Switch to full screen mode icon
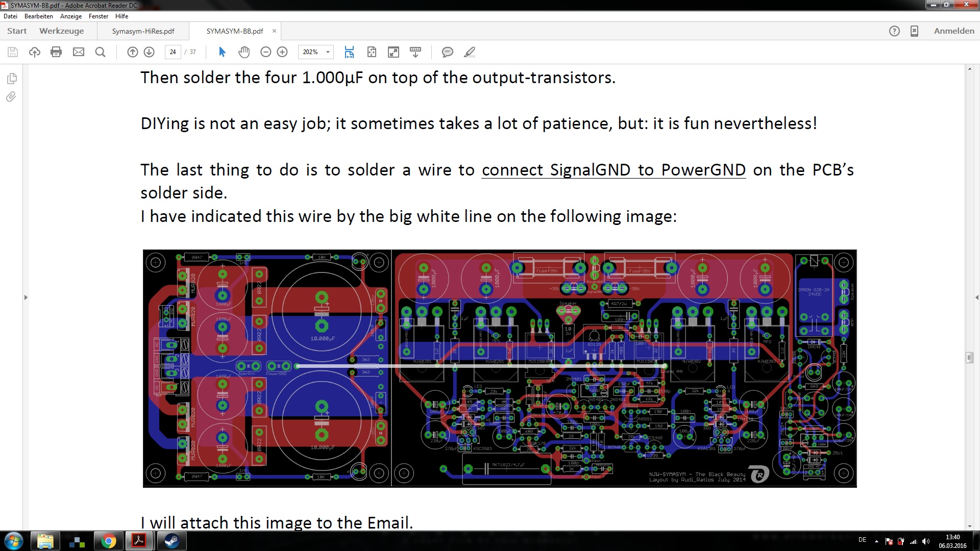This screenshot has height=551, width=980. tap(394, 52)
